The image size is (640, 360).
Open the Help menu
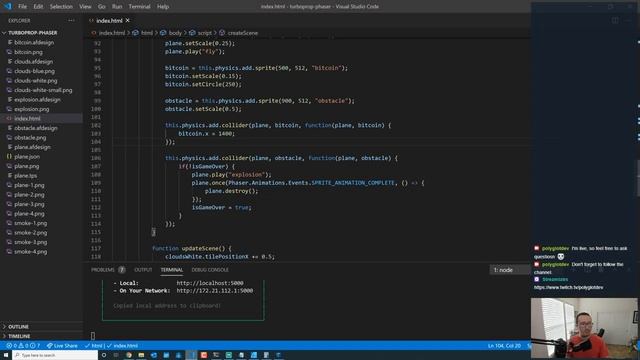point(163,7)
